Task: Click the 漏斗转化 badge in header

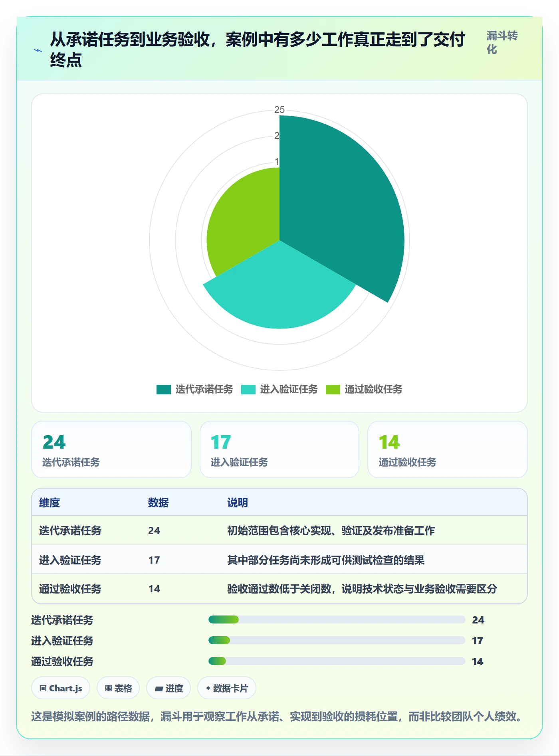Action: click(502, 42)
